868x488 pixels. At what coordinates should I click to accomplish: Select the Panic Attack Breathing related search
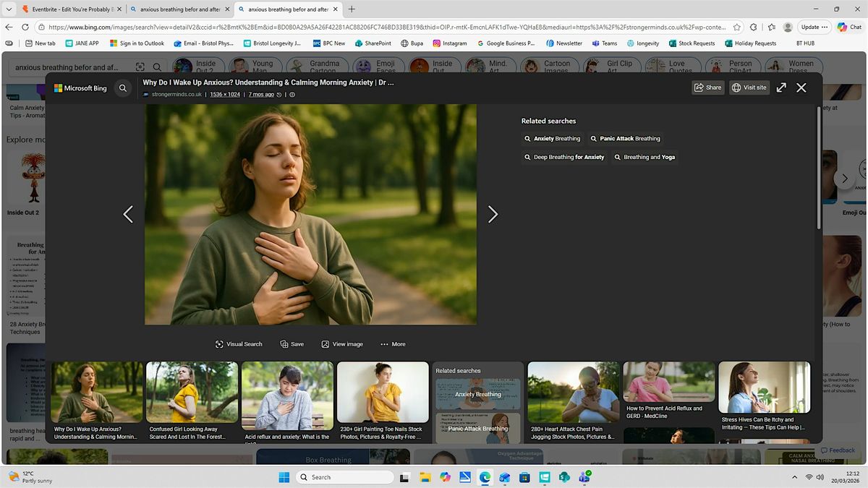625,139
